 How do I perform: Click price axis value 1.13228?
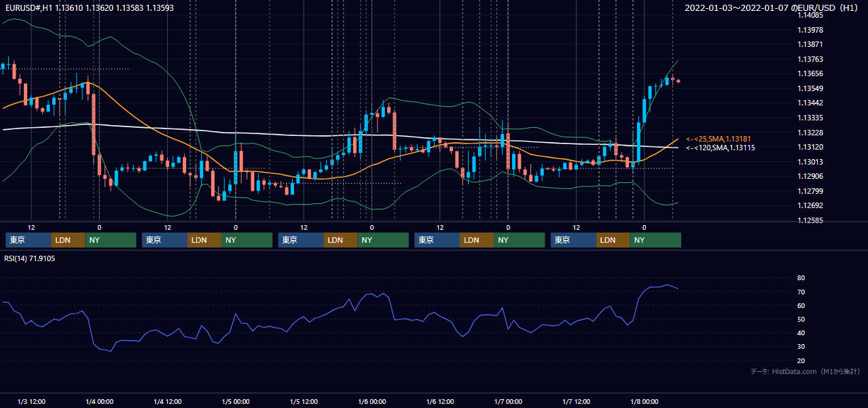[810, 133]
